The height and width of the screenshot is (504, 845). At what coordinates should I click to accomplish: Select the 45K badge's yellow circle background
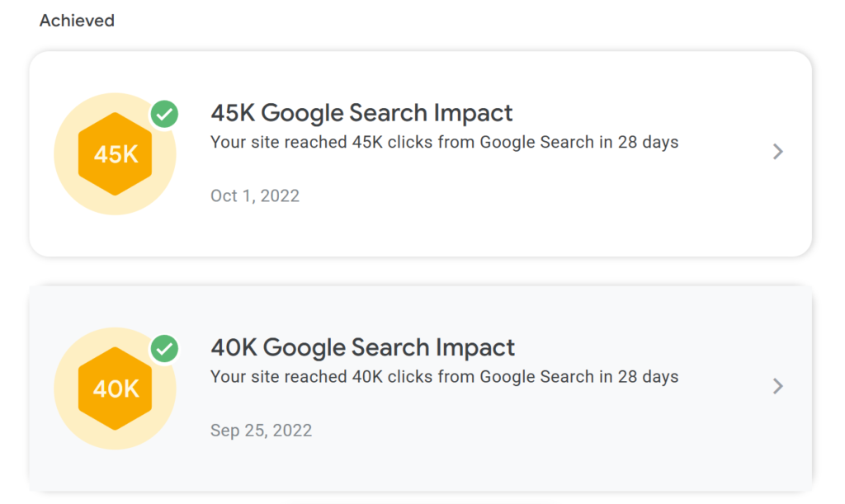[x=115, y=153]
